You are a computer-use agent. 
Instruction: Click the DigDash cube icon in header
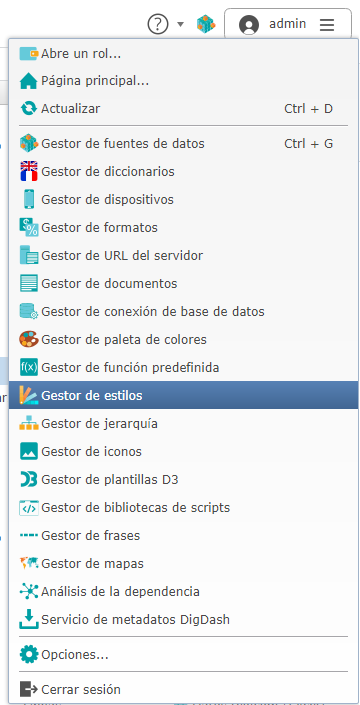click(x=205, y=24)
